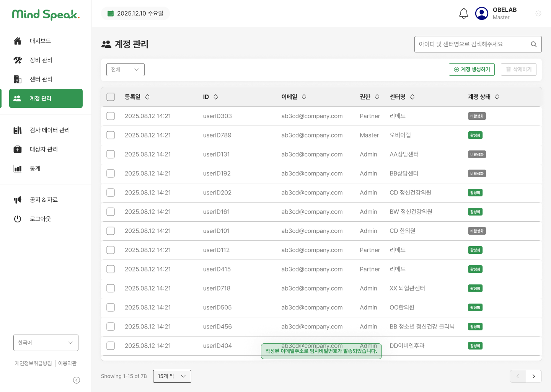Click 비활성화 badge for userID131
This screenshot has width=551, height=392.
point(477,154)
